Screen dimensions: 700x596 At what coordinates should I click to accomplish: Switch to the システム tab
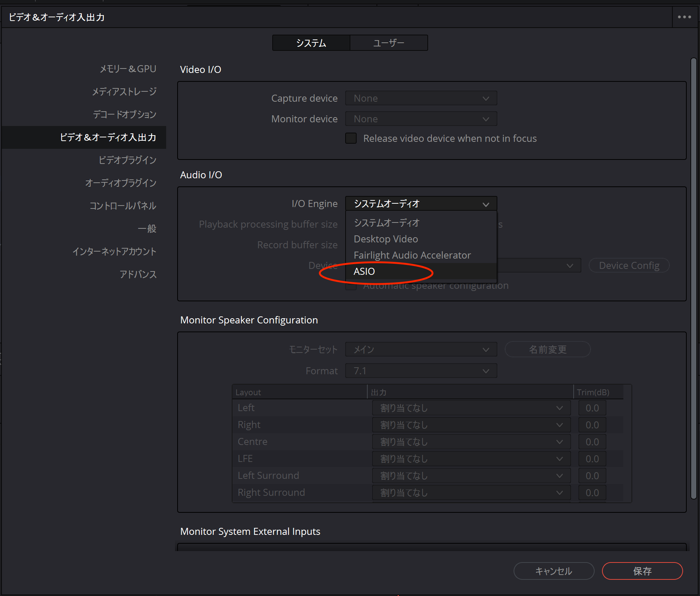(311, 43)
